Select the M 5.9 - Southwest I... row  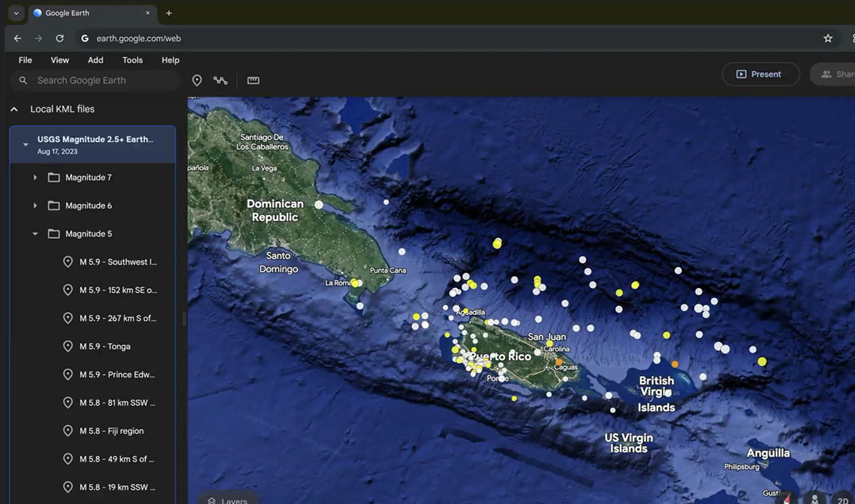pyautogui.click(x=92, y=262)
